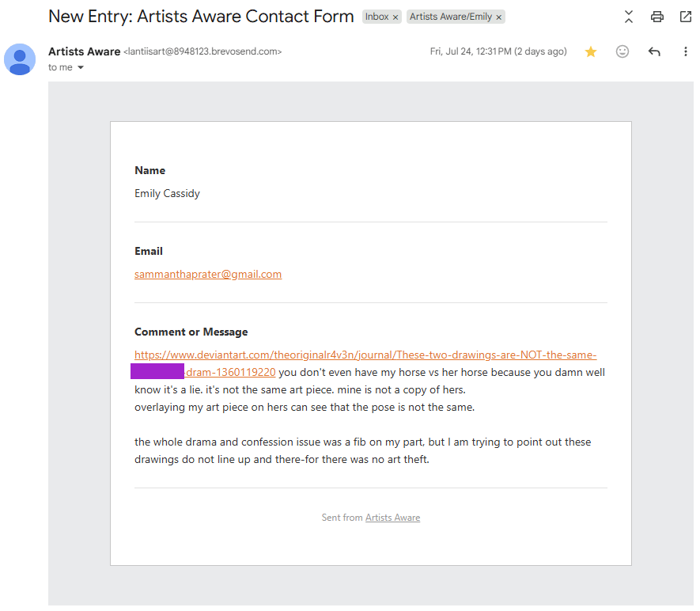The width and height of the screenshot is (700, 611).
Task: Remove the Inbox label from the email
Action: tap(395, 17)
